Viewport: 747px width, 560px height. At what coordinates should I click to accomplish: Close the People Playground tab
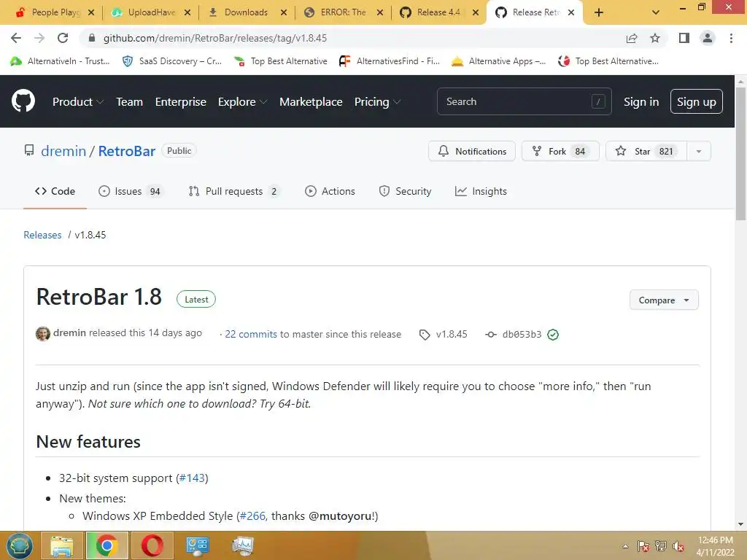click(91, 12)
